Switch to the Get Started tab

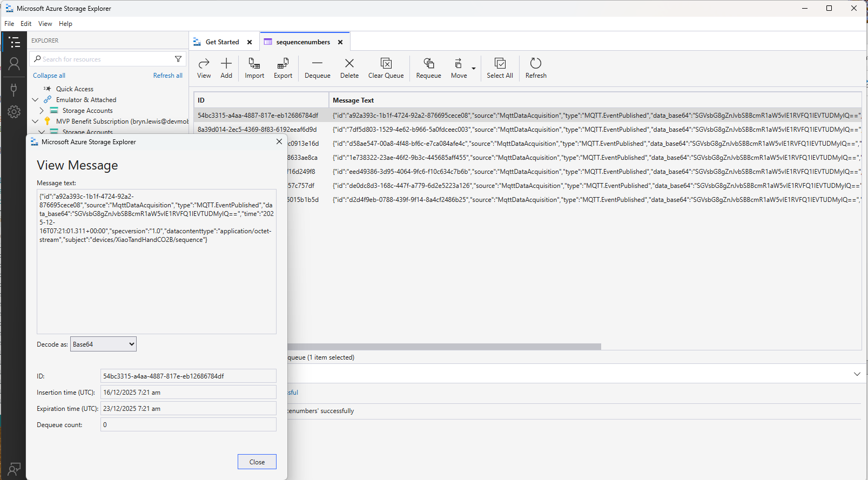pos(222,42)
